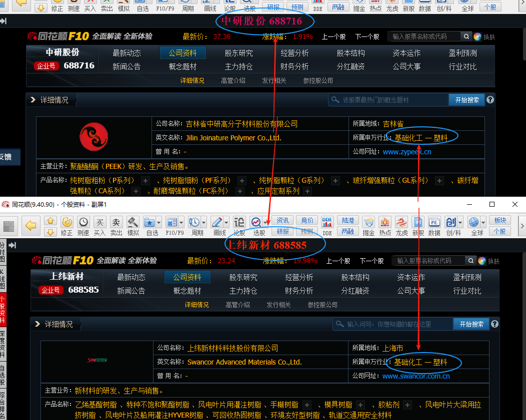Click the 买入 toolbar icon in 副屏1
Screen dimensions: 526x420
[99, 222]
